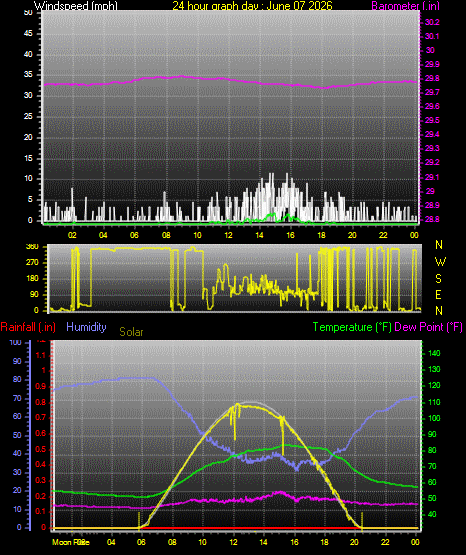Click the 360 value on direction axis

click(32, 247)
